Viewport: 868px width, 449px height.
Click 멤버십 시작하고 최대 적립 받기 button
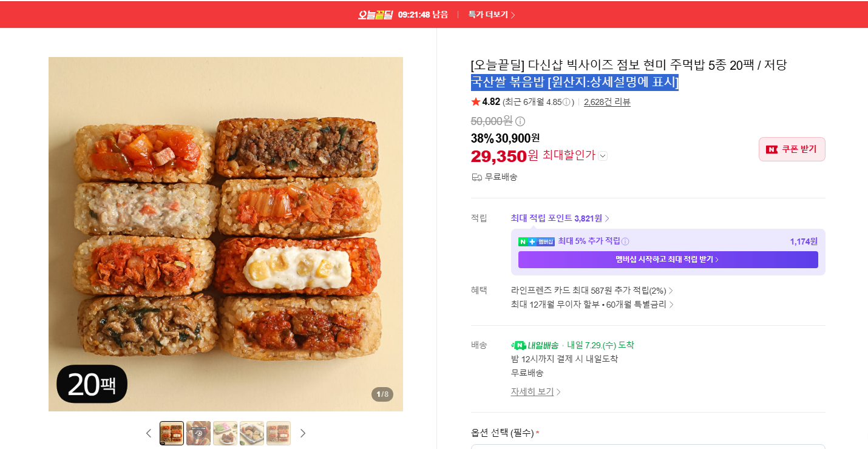click(668, 260)
